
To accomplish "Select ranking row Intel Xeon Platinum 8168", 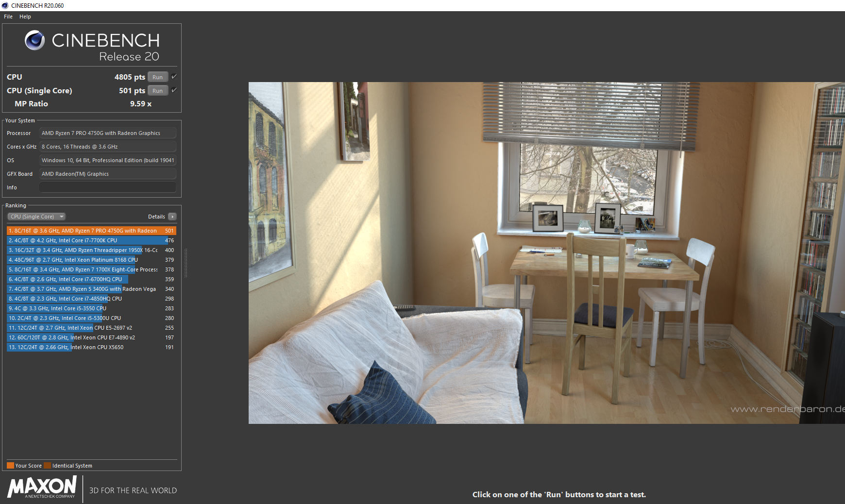I will tap(91, 260).
